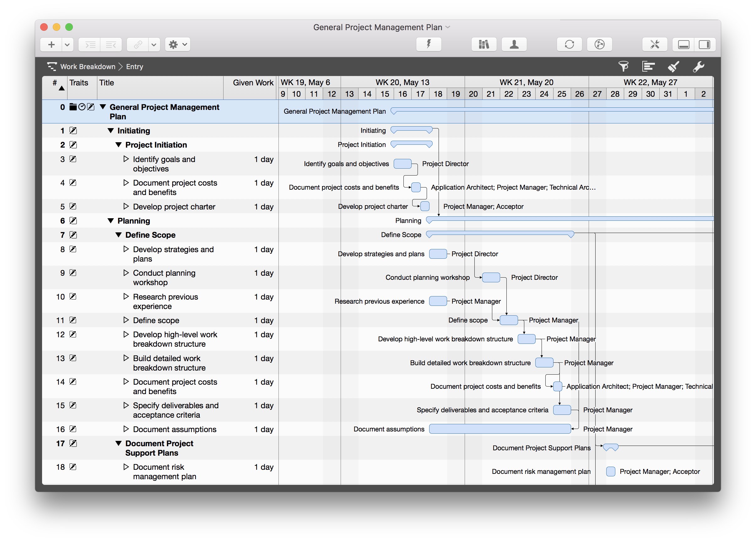
Task: Click the plus add activity button
Action: tap(51, 44)
